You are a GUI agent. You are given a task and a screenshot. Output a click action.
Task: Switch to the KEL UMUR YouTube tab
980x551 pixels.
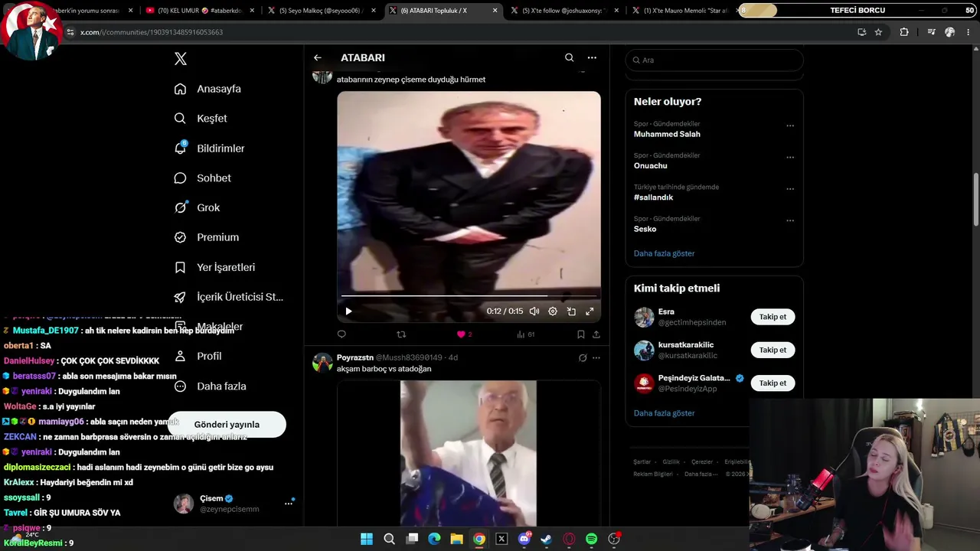(x=198, y=11)
